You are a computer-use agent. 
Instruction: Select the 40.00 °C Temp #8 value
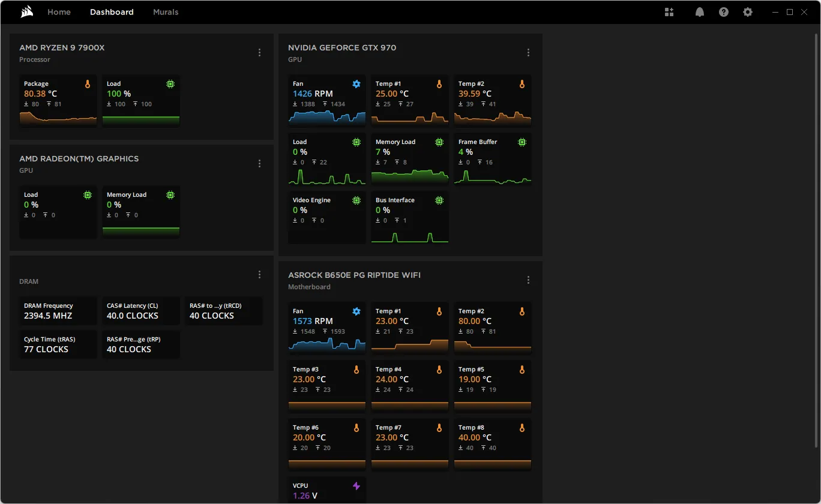[x=475, y=437]
